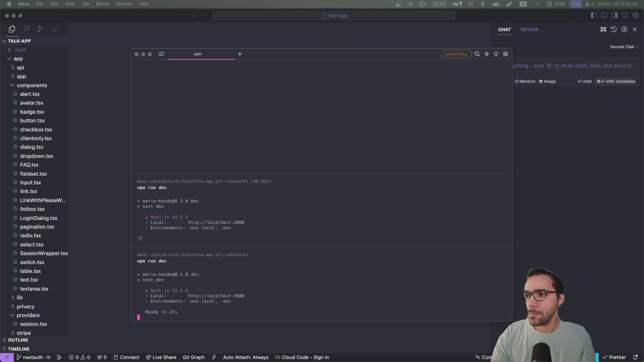Switch to the REVIEW tab

(x=529, y=29)
